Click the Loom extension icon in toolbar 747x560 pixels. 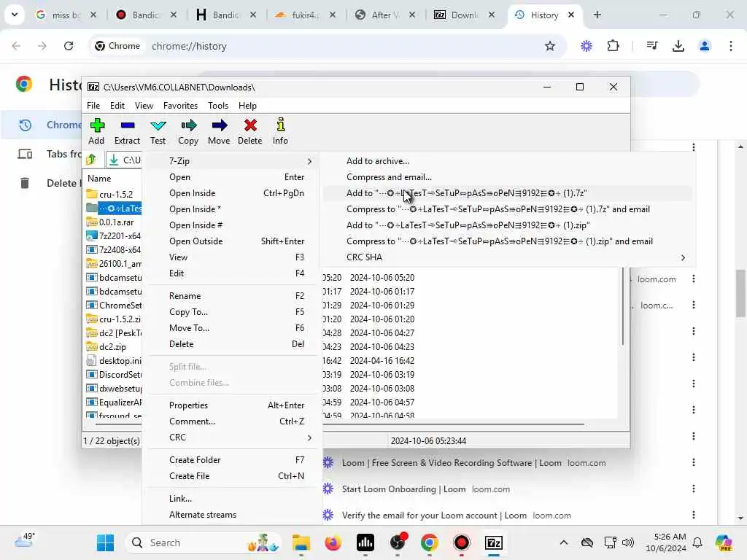[x=587, y=46]
